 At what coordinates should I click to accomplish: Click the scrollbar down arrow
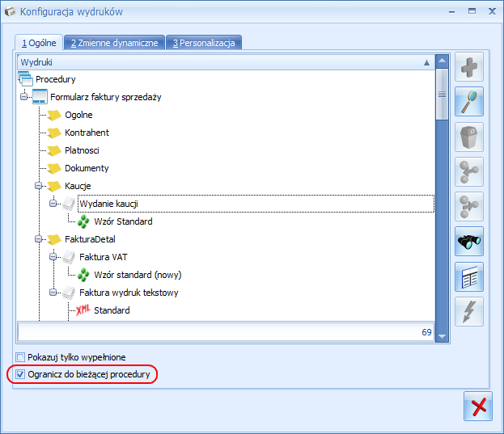443,336
